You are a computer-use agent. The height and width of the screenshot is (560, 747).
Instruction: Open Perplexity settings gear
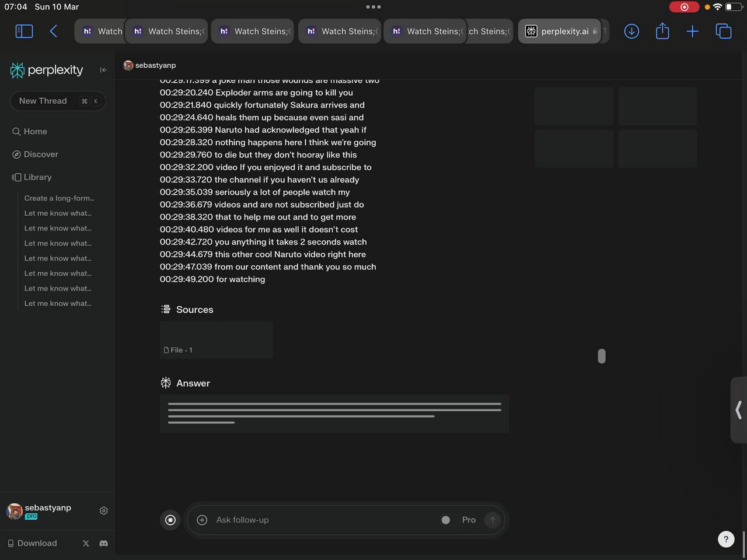tap(104, 510)
